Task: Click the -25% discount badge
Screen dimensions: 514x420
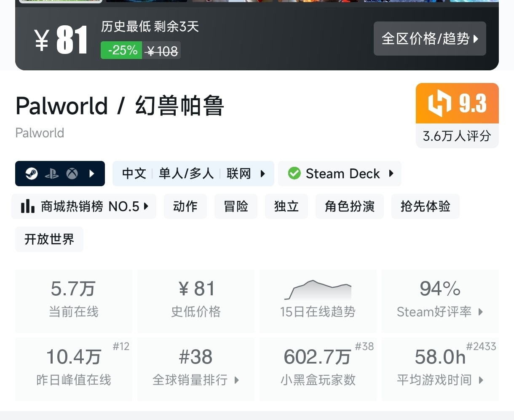Action: pos(121,51)
